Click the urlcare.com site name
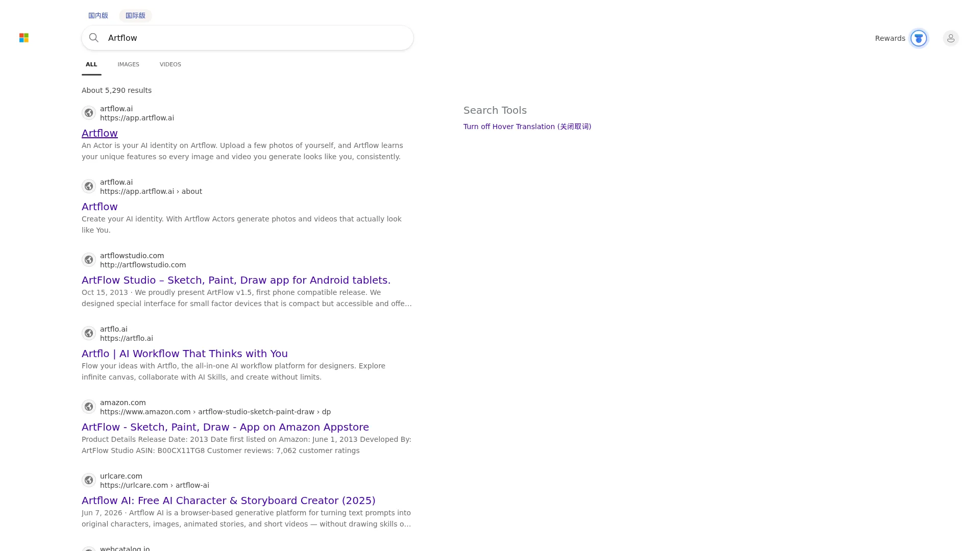The image size is (980, 551). [x=121, y=476]
